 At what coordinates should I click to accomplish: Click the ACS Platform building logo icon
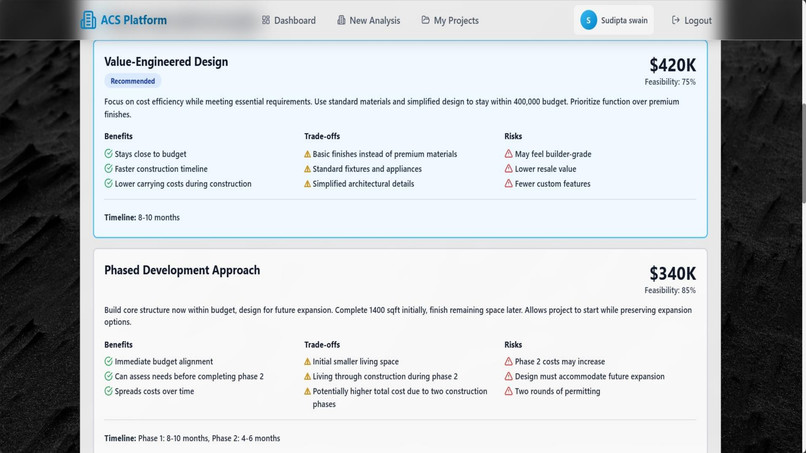[x=88, y=20]
